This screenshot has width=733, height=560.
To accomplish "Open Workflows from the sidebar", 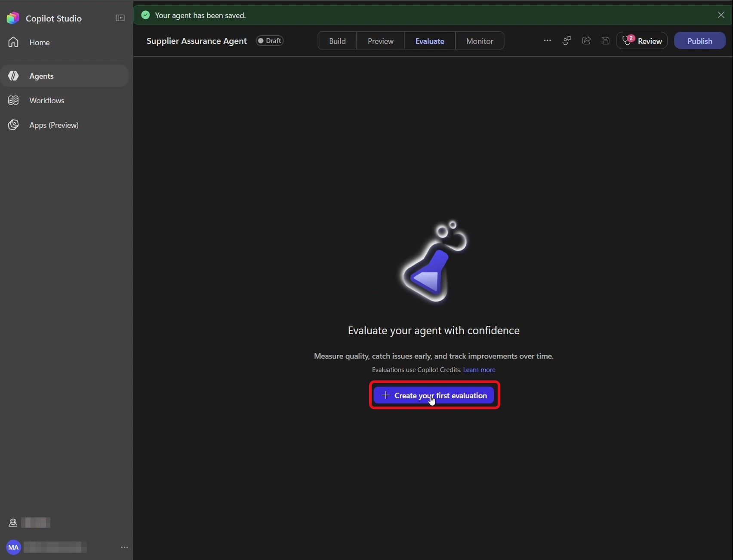I will tap(65, 100).
